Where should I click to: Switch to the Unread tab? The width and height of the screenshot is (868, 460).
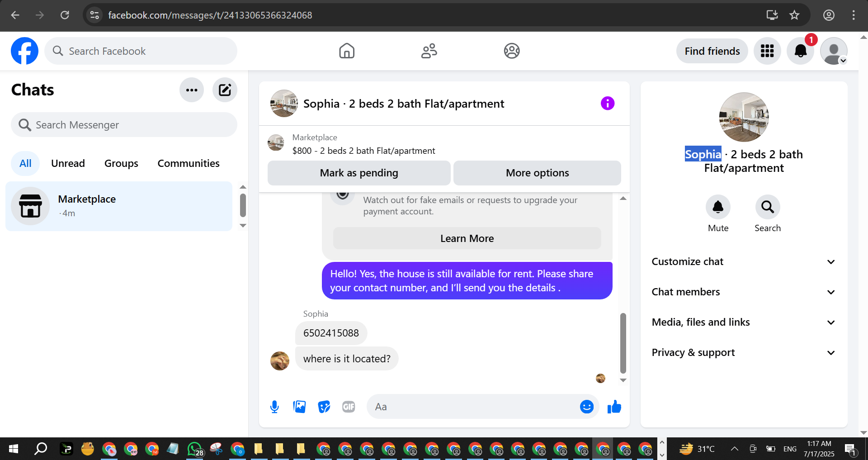click(x=68, y=163)
